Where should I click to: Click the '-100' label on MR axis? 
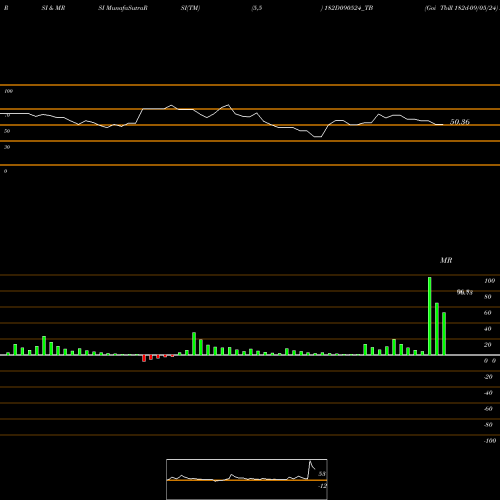(x=490, y=441)
